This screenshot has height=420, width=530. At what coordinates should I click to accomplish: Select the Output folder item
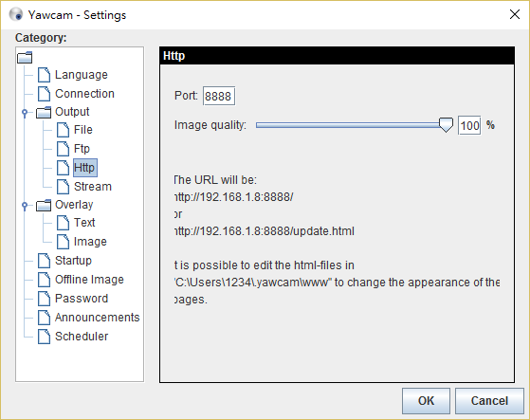[72, 112]
